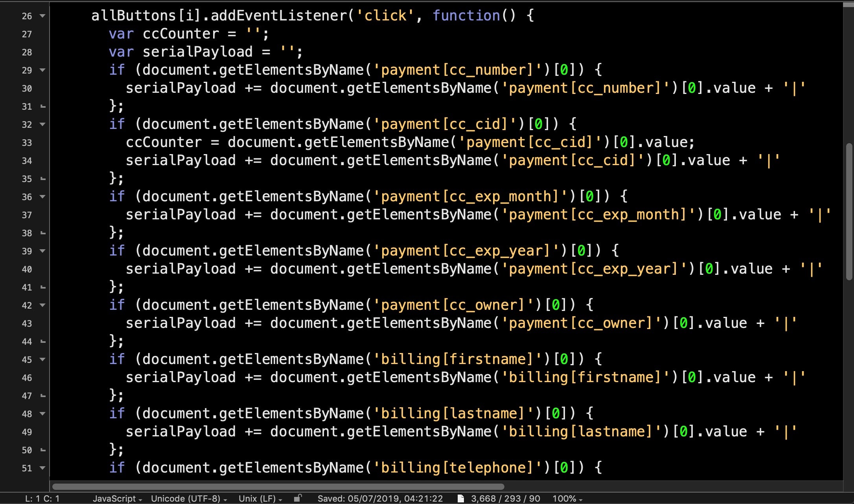
Task: Open the JavaScript language dropdown
Action: (x=117, y=498)
